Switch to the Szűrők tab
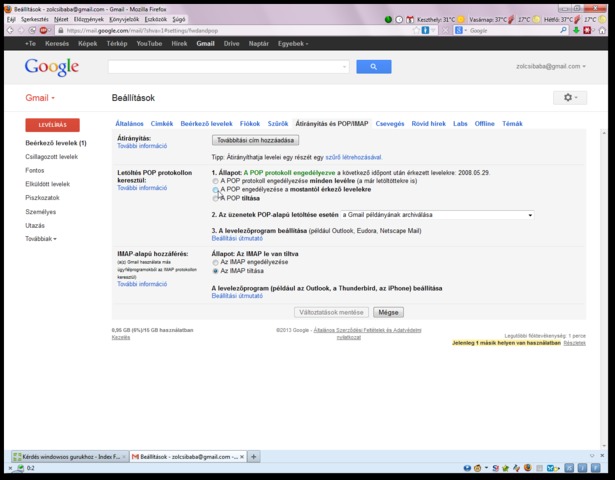615x480 pixels. (278, 124)
